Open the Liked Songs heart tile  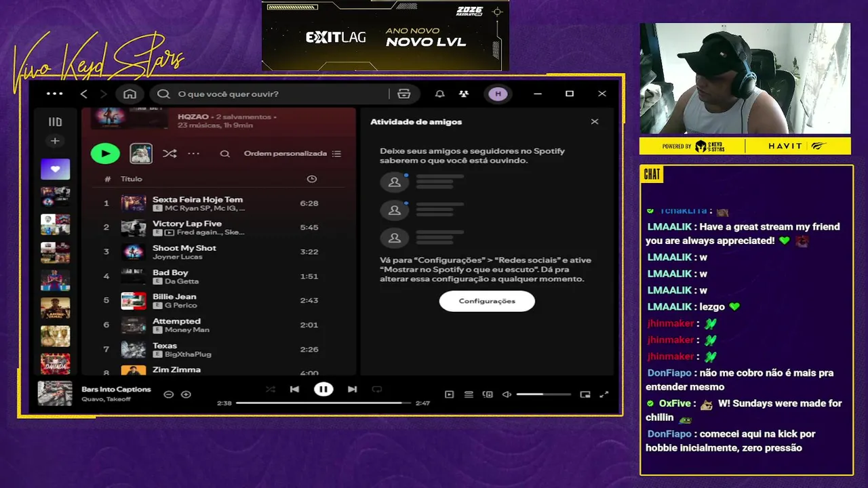tap(55, 169)
